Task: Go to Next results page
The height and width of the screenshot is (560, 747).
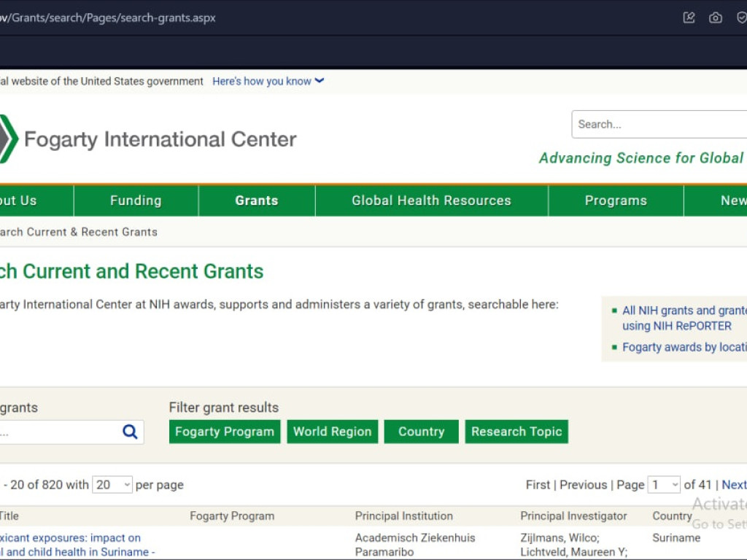Action: 734,485
